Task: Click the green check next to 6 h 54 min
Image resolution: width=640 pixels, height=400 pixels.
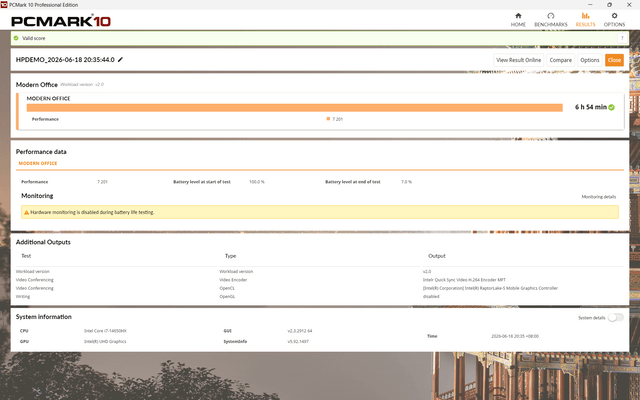Action: click(611, 107)
